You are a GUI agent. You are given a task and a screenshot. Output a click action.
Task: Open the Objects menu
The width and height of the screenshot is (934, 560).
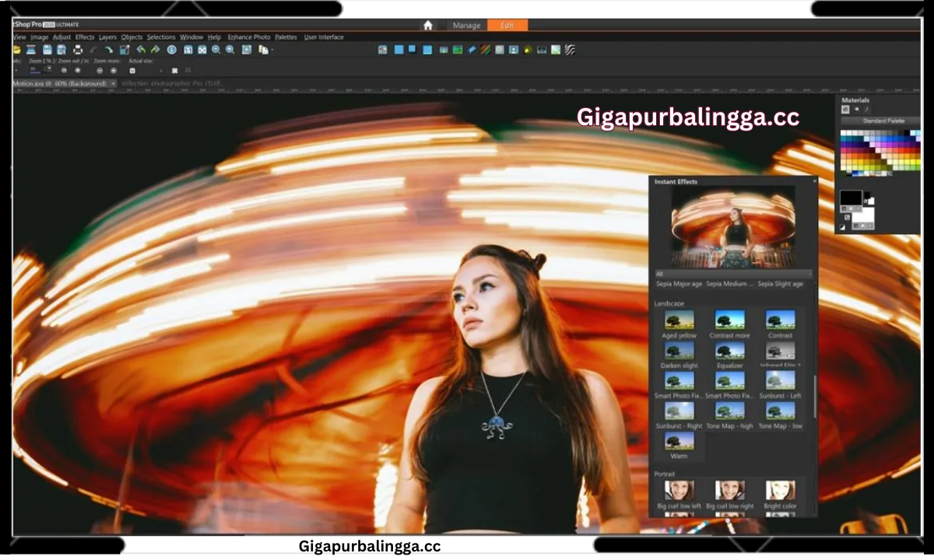(132, 37)
